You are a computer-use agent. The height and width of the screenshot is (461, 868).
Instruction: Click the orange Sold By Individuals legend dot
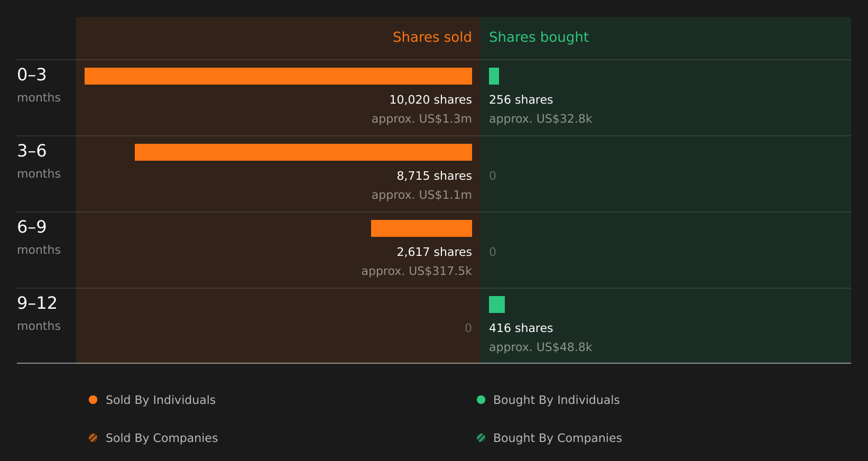[93, 400]
